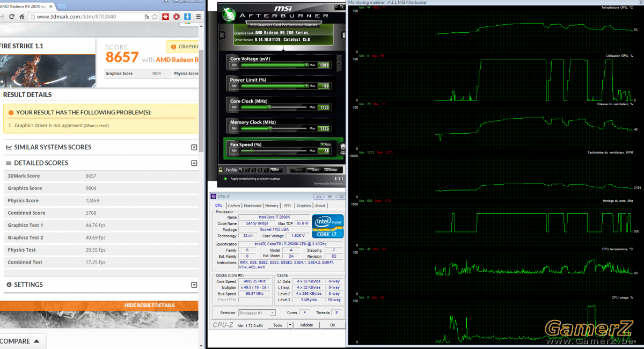644x349 pixels.
Task: Open the Chrome hamburger menu
Action: point(199,17)
